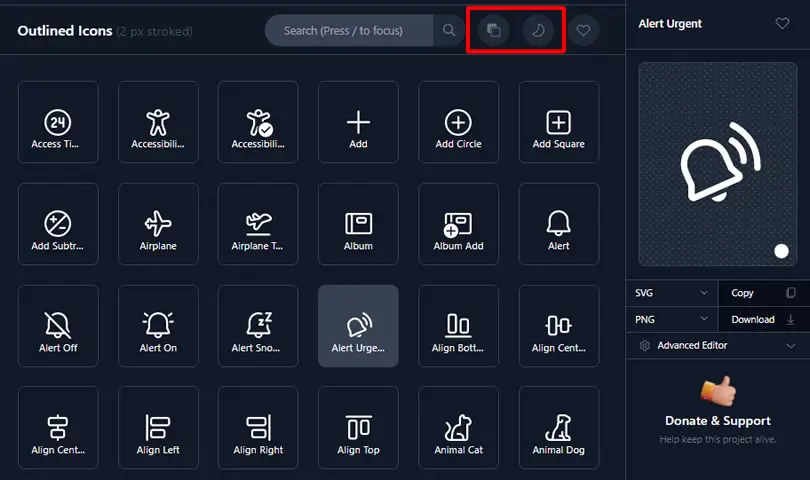This screenshot has height=480, width=810.
Task: Pick the Animal Cat icon tile
Action: point(458,428)
